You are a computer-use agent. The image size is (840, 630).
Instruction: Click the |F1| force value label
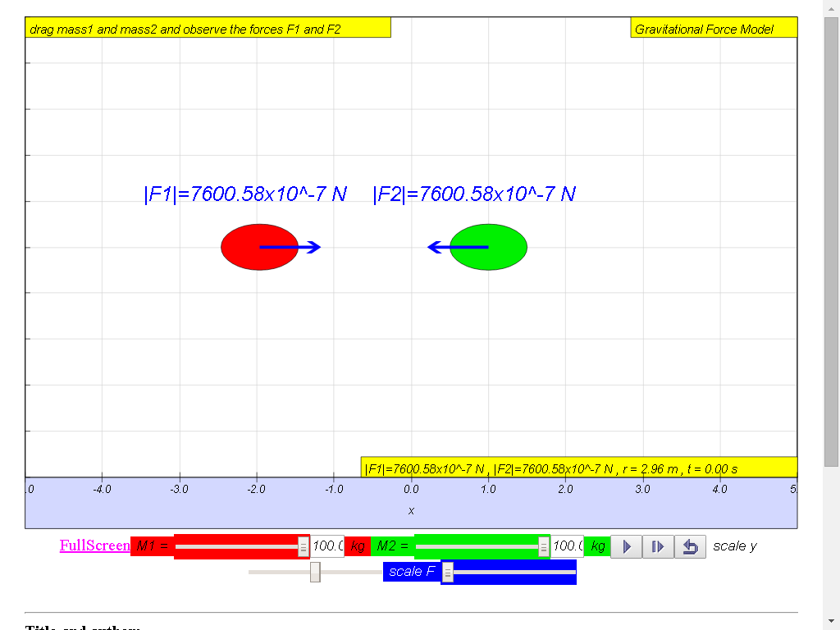point(245,194)
